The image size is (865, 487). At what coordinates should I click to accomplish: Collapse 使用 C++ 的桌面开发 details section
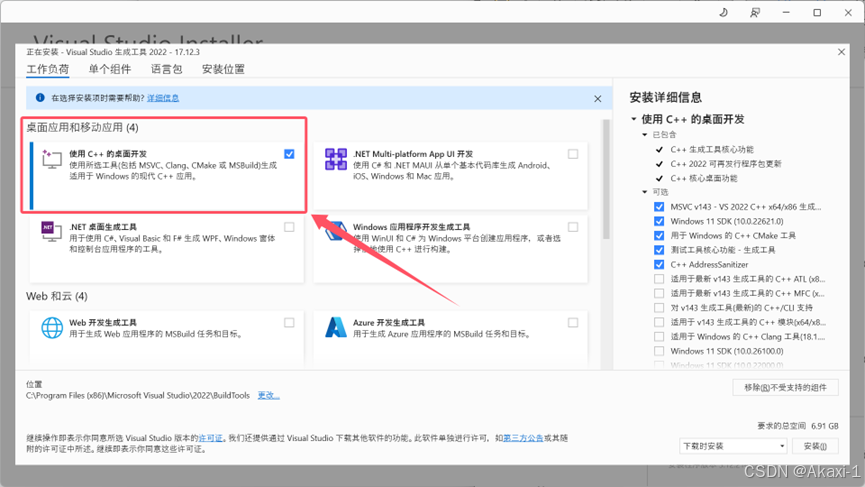634,119
